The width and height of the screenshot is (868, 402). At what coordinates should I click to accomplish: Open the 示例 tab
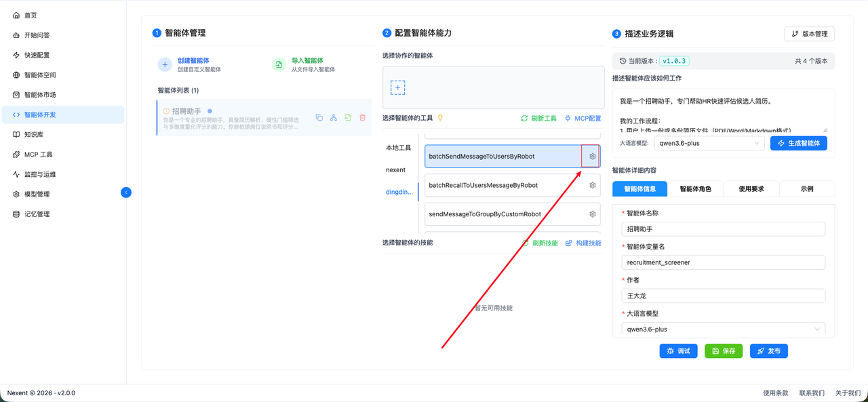coord(807,188)
